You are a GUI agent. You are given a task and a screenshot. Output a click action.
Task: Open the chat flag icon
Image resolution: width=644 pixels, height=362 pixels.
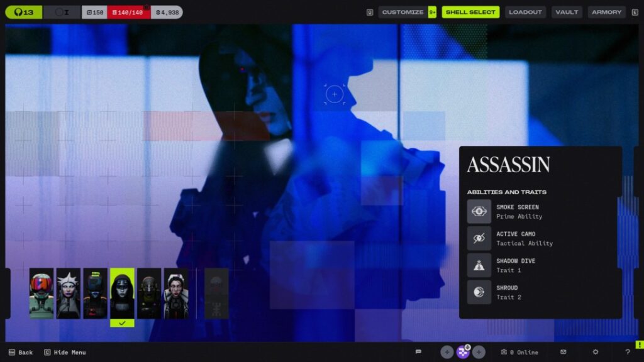pyautogui.click(x=418, y=352)
